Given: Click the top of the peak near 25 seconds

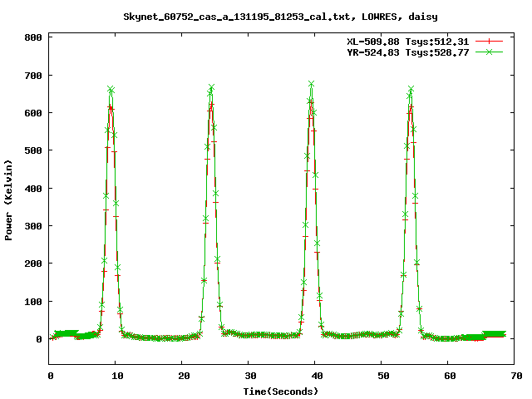Looking at the screenshot, I should click(211, 87).
